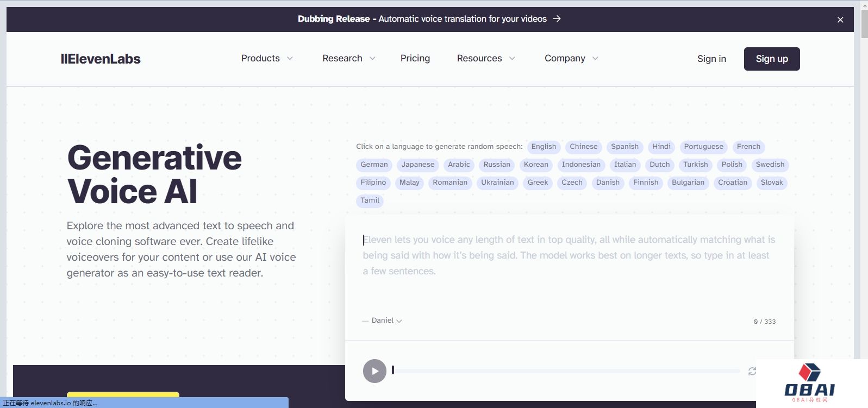
Task: Select the German language chip
Action: tap(374, 165)
